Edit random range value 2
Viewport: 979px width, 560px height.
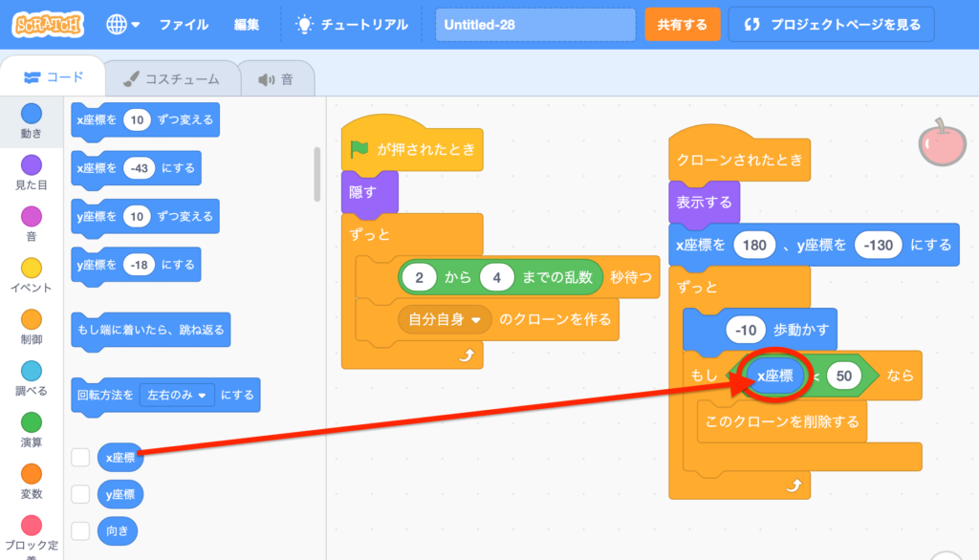coord(419,277)
